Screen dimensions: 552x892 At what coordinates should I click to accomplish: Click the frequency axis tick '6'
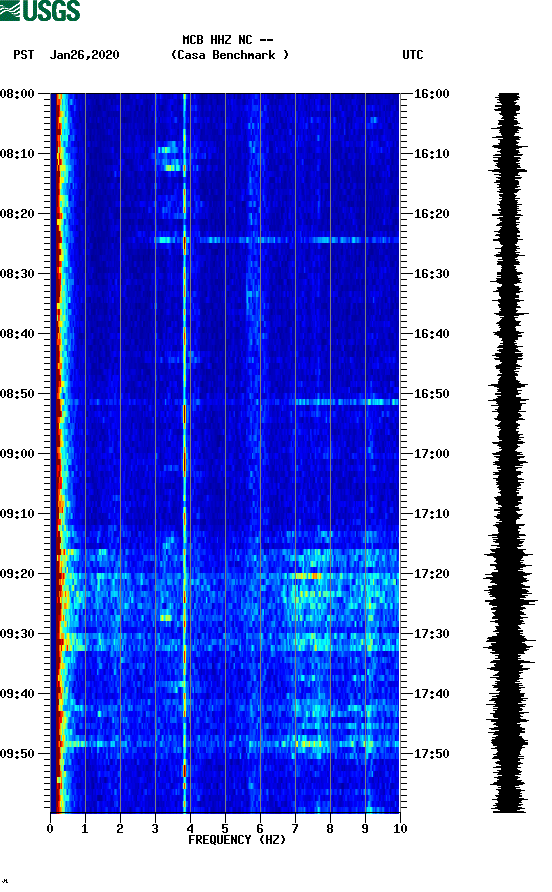260,829
